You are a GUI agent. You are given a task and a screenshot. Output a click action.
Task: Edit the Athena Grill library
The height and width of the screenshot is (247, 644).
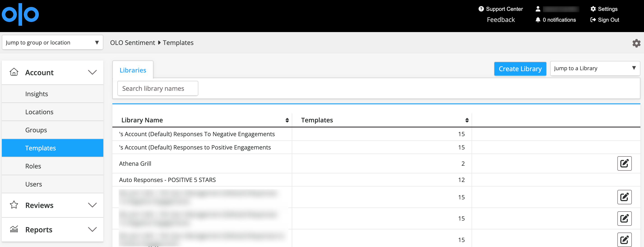pyautogui.click(x=624, y=163)
